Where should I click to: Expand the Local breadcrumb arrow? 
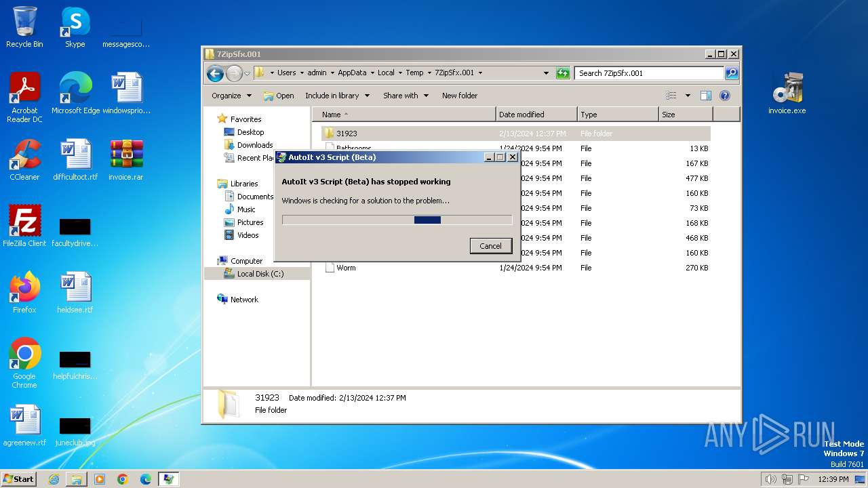399,73
